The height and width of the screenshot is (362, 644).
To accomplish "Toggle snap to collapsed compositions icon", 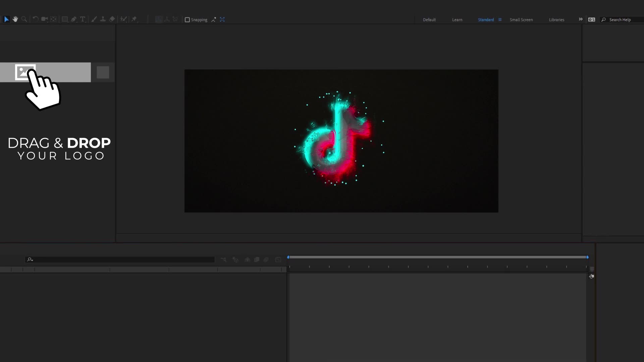I will coord(222,20).
